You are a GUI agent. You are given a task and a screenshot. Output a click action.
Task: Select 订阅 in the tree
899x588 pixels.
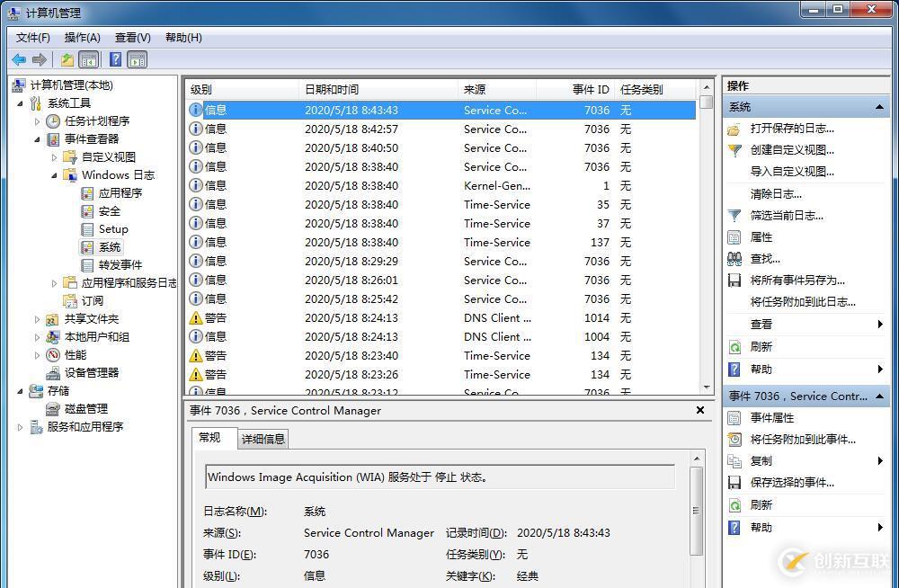pyautogui.click(x=92, y=300)
